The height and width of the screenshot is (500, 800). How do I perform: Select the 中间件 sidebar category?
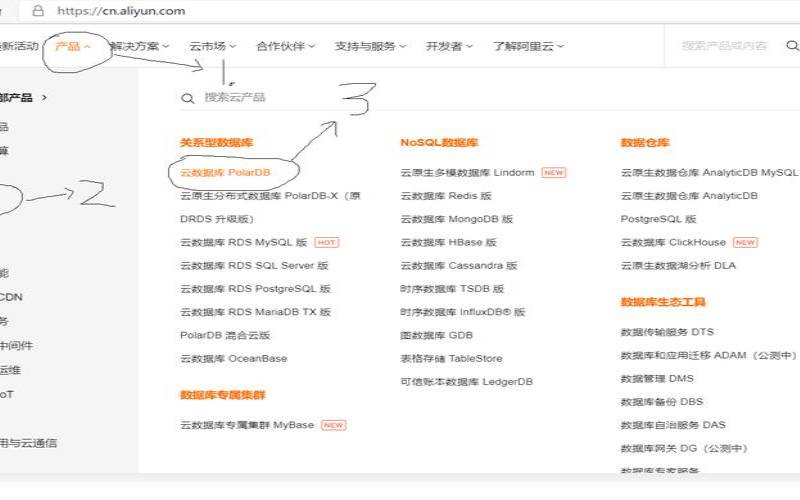point(16,345)
